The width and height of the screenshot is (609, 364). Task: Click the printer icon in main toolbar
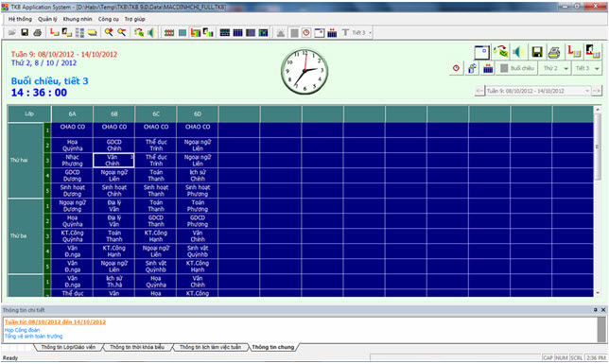(38, 33)
